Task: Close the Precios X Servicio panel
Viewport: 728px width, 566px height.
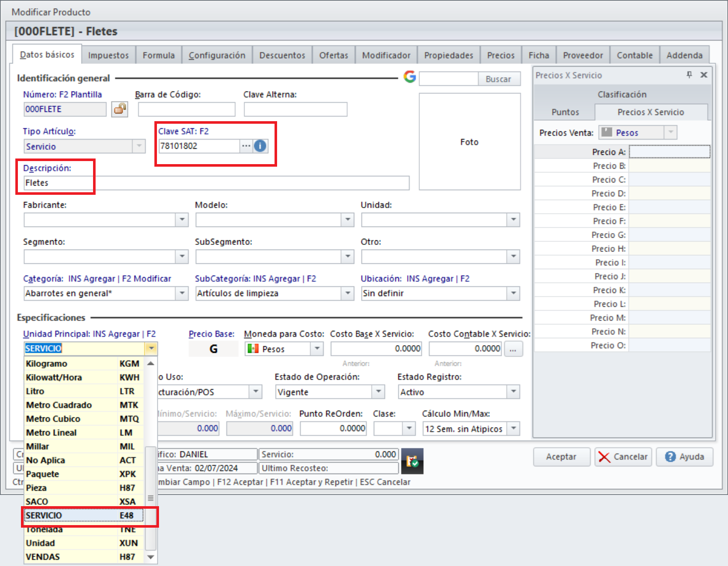Action: pyautogui.click(x=704, y=75)
